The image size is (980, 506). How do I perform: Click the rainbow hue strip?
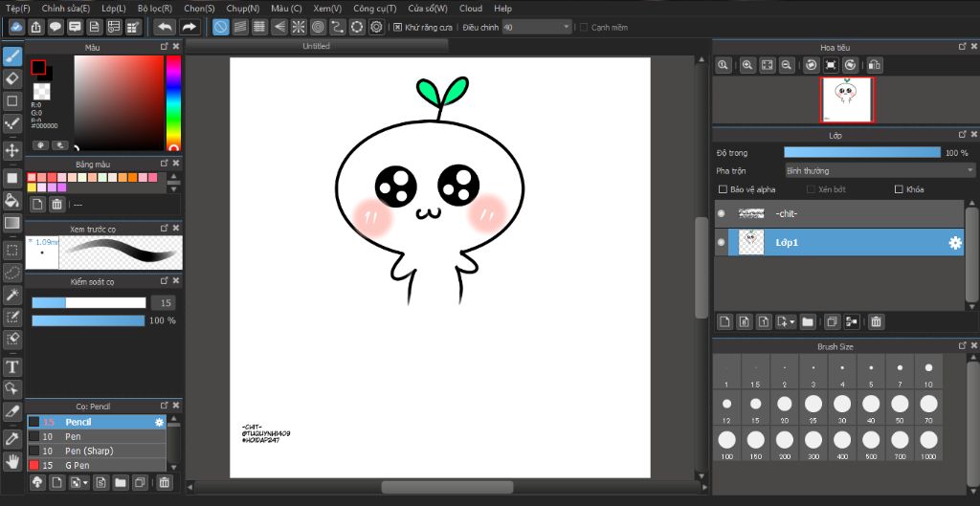pyautogui.click(x=173, y=102)
